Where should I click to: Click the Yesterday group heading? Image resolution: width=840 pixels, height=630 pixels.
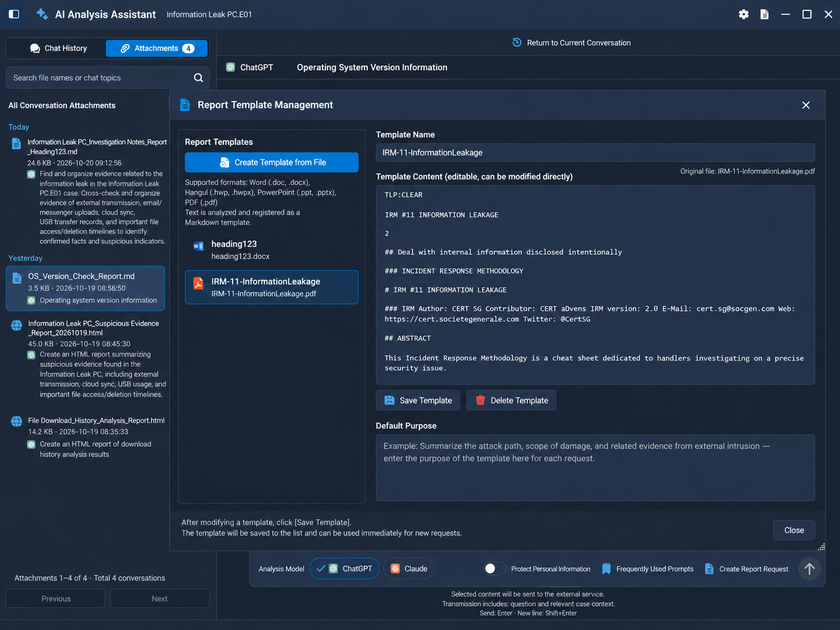coord(26,258)
